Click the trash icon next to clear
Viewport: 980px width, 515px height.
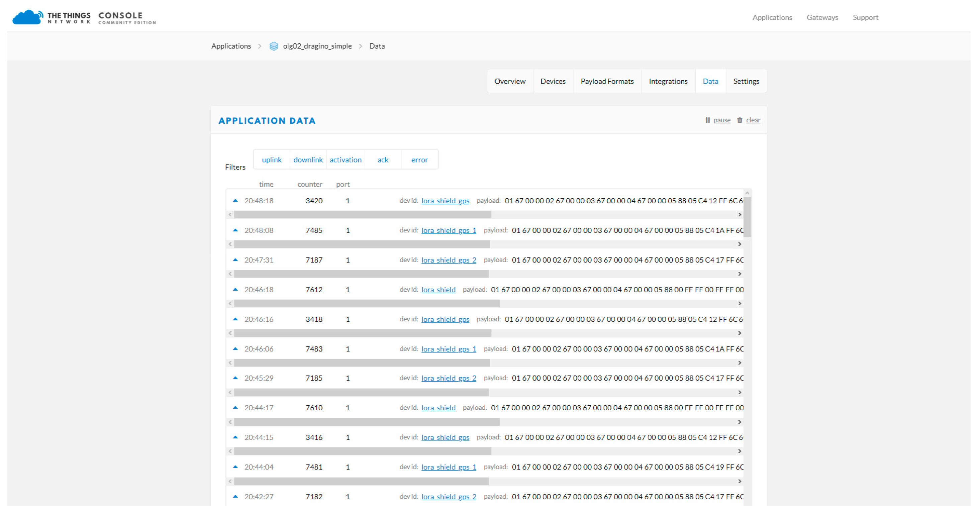click(x=739, y=120)
